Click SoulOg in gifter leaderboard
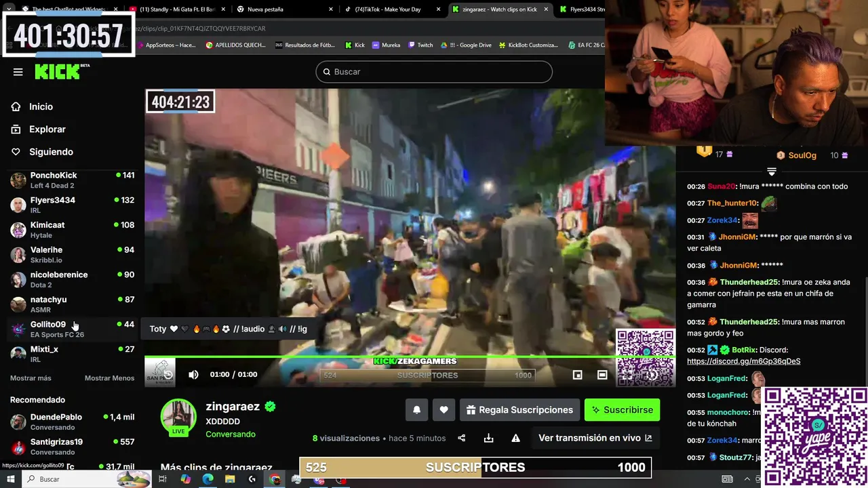The width and height of the screenshot is (868, 488). (802, 155)
